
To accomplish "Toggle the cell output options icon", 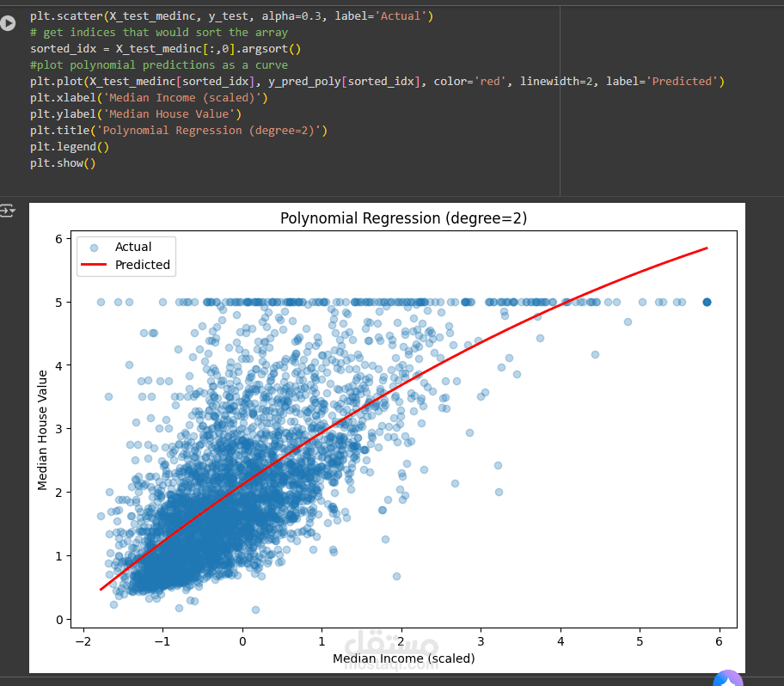I will pos(7,211).
